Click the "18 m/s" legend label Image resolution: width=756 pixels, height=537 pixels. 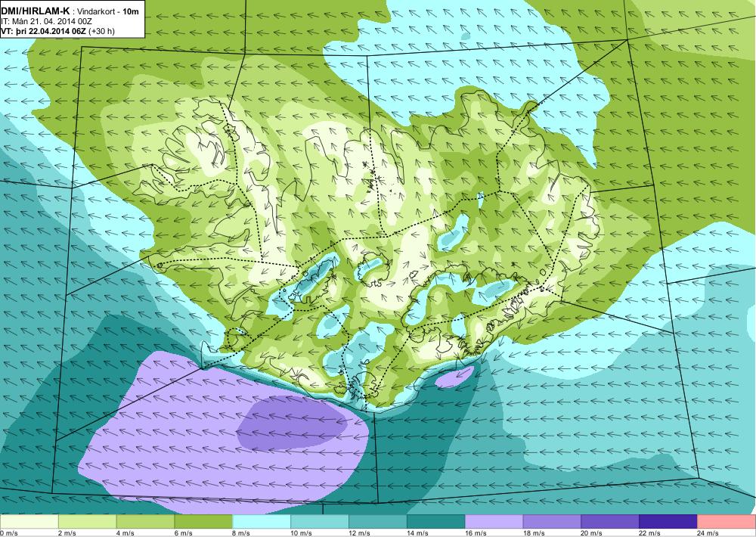click(534, 533)
